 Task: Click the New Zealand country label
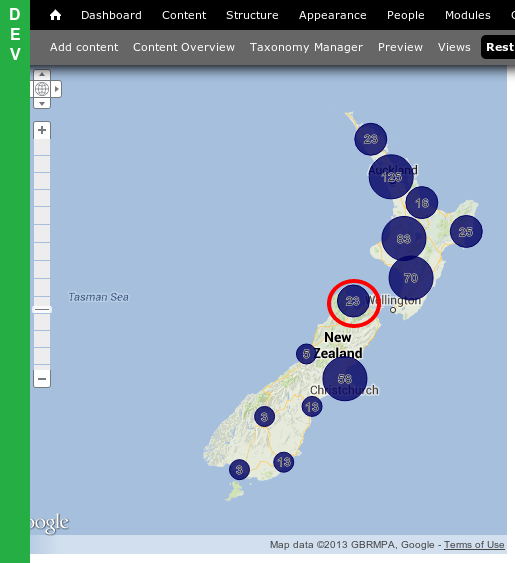(x=338, y=345)
